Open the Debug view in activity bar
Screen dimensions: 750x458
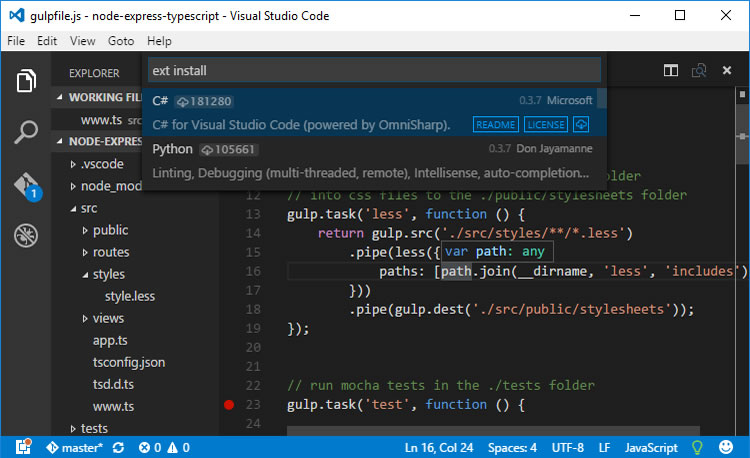[x=26, y=235]
